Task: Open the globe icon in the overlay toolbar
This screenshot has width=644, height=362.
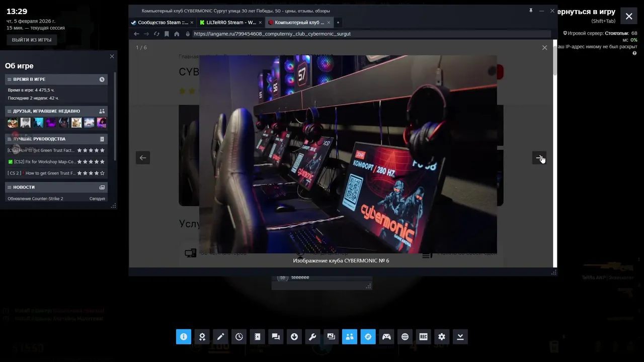Action: [x=405, y=337]
